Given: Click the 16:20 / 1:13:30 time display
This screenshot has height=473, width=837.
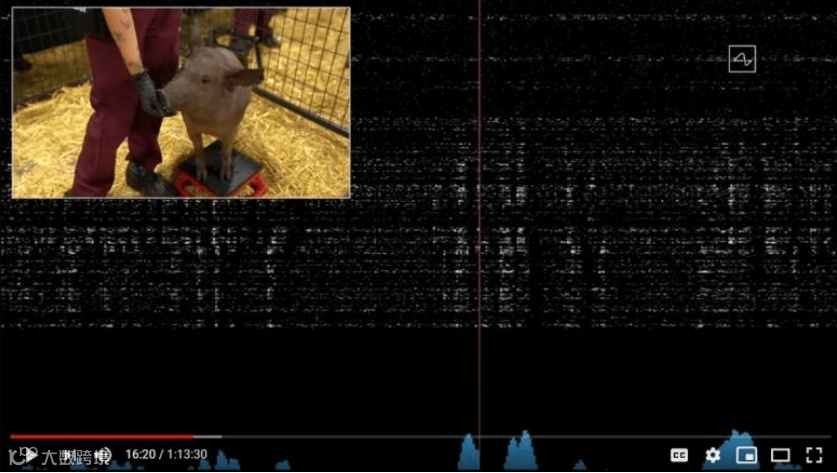Looking at the screenshot, I should [166, 455].
